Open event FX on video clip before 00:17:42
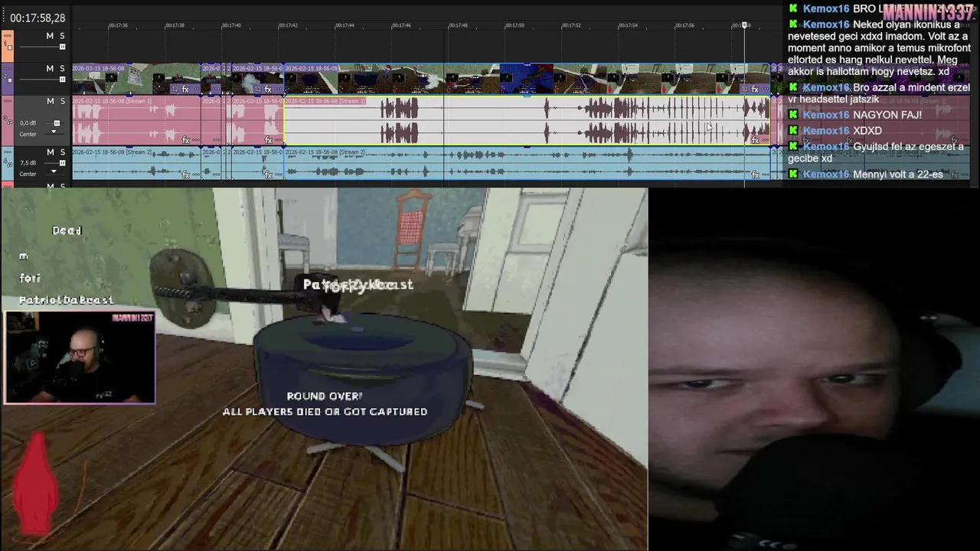The image size is (980, 551). pyautogui.click(x=268, y=90)
